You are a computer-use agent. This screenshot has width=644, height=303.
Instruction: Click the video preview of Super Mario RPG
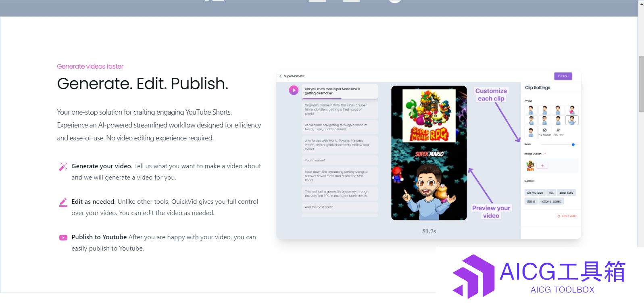pyautogui.click(x=429, y=153)
